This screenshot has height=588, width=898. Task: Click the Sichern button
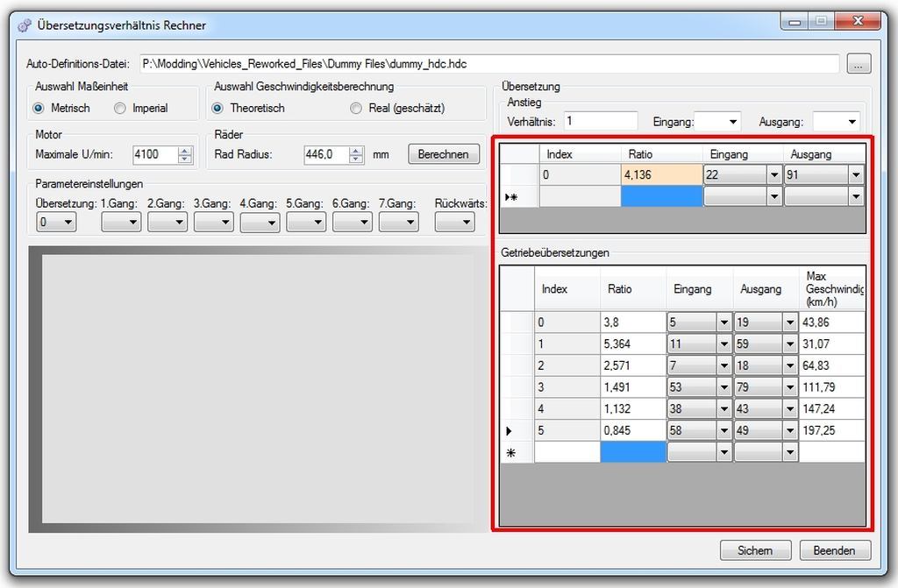click(x=755, y=550)
